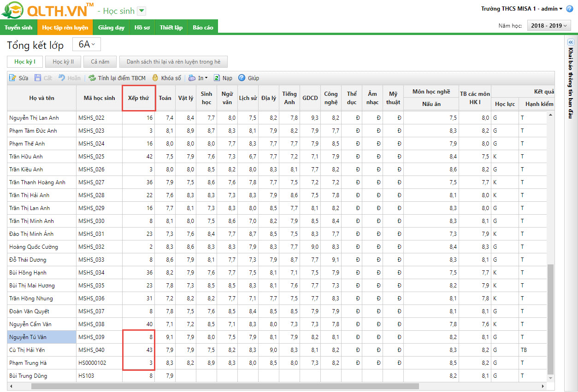Click student code MSHS_031
Viewport: 578px width, 392px height.
91,234
